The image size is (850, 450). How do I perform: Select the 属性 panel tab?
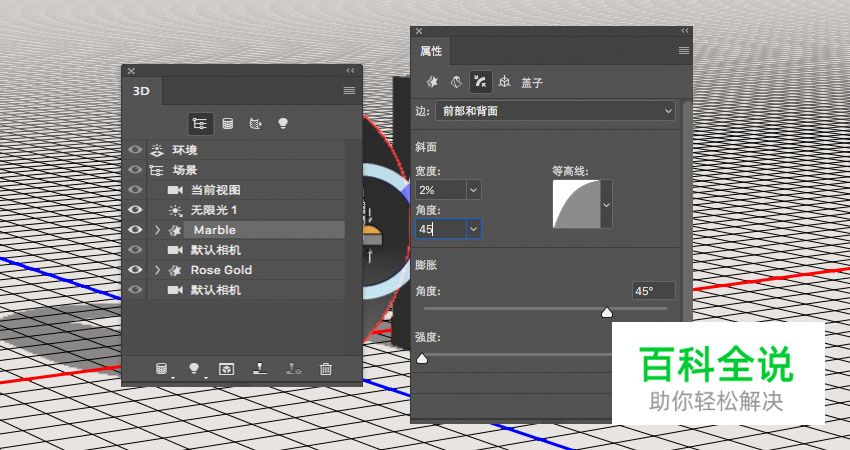431,51
